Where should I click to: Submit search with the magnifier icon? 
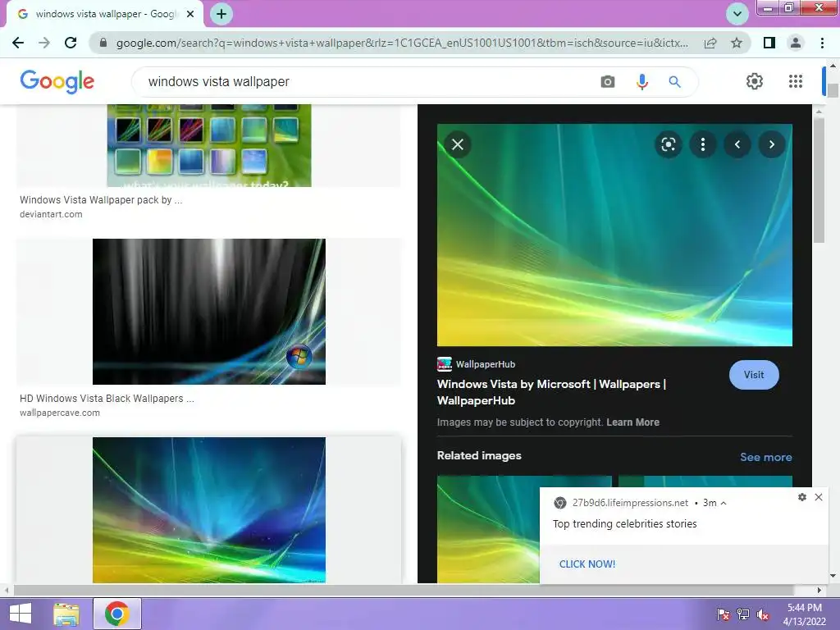point(674,82)
